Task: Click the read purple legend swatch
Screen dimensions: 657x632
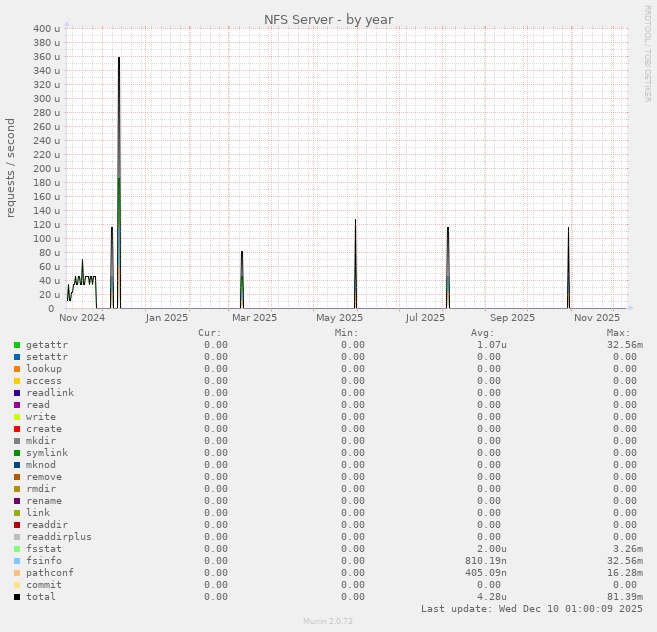Action: [x=17, y=405]
